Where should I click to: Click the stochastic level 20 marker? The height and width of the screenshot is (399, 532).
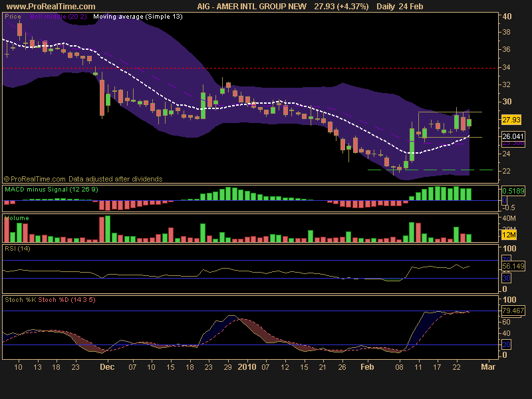point(506,344)
